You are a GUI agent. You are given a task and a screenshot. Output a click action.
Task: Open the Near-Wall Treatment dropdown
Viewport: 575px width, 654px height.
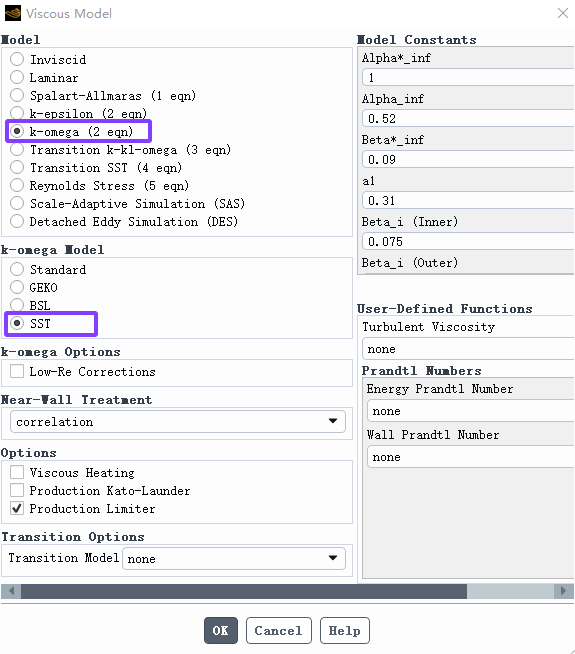click(x=178, y=422)
